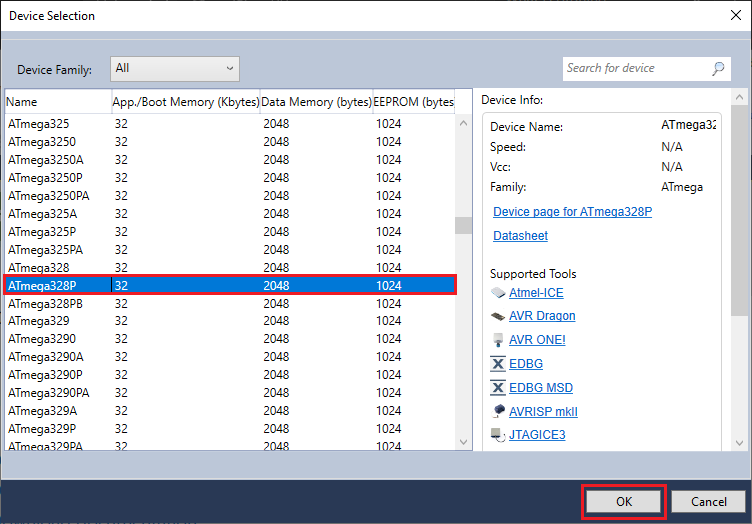Select the ATmega329 row

[230, 321]
